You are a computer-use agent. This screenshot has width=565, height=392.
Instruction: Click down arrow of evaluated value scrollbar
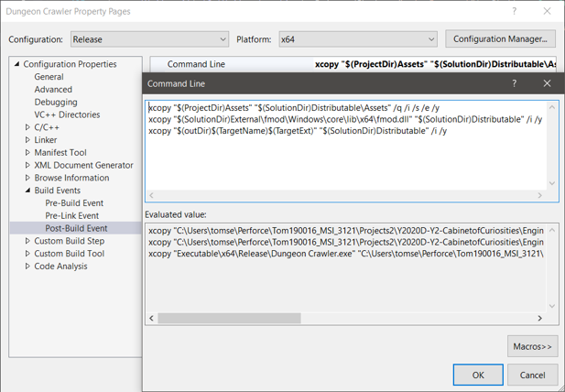pos(552,306)
